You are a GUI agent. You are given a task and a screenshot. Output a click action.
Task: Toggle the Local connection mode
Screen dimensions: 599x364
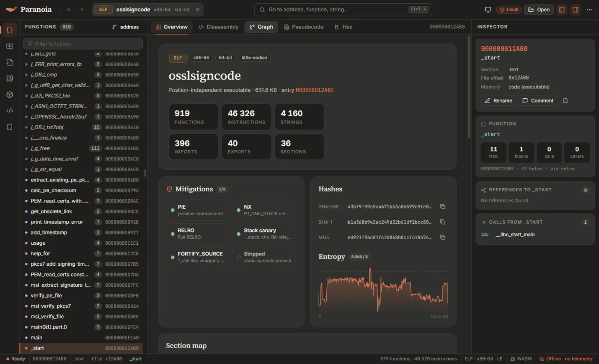pyautogui.click(x=509, y=9)
